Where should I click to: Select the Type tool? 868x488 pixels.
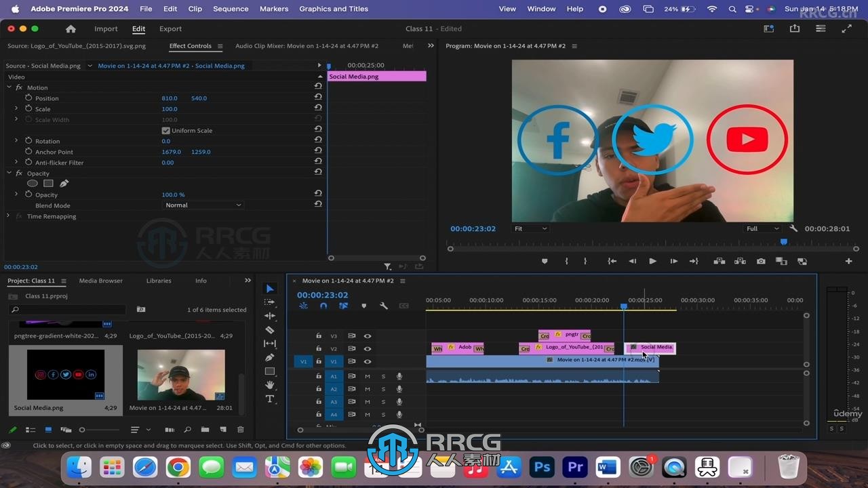point(270,399)
